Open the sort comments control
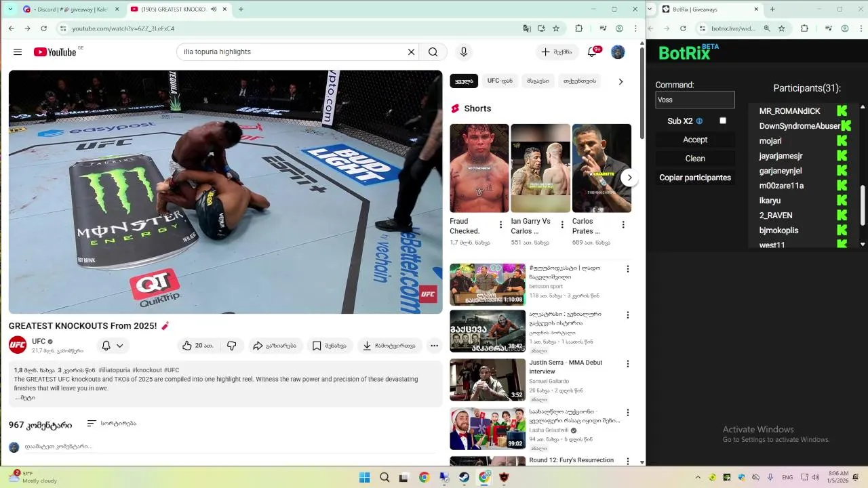Image resolution: width=868 pixels, height=488 pixels. tap(112, 424)
